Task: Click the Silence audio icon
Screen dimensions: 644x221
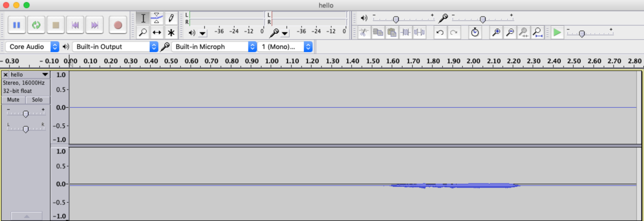Action: point(420,33)
